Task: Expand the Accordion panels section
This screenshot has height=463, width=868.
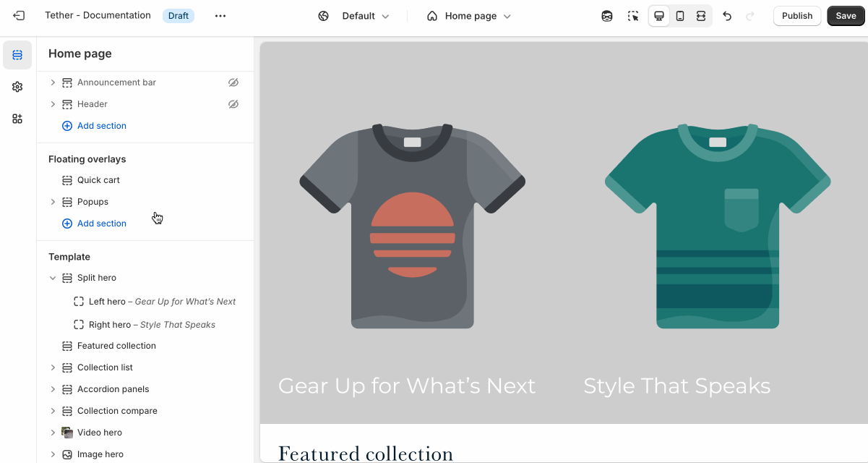Action: click(53, 389)
